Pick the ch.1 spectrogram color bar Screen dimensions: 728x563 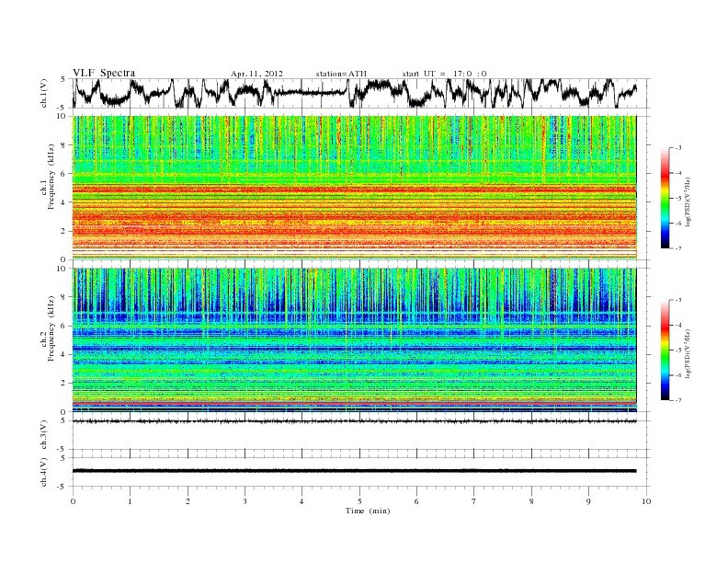665,198
